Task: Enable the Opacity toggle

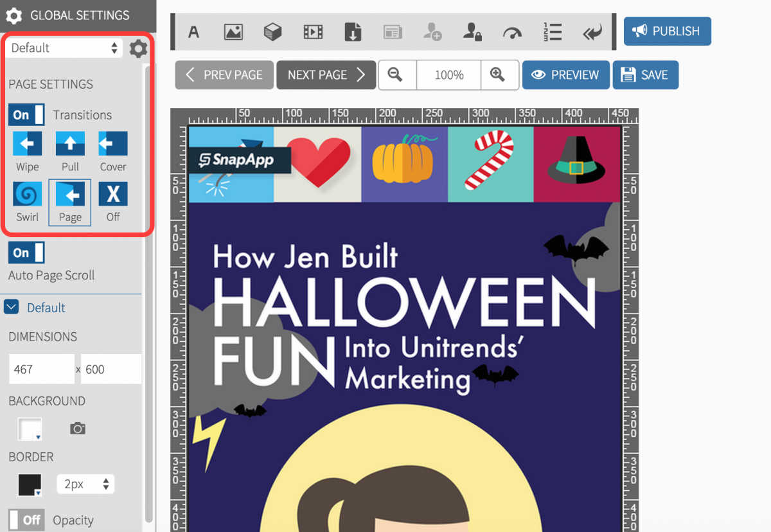Action: pyautogui.click(x=26, y=520)
